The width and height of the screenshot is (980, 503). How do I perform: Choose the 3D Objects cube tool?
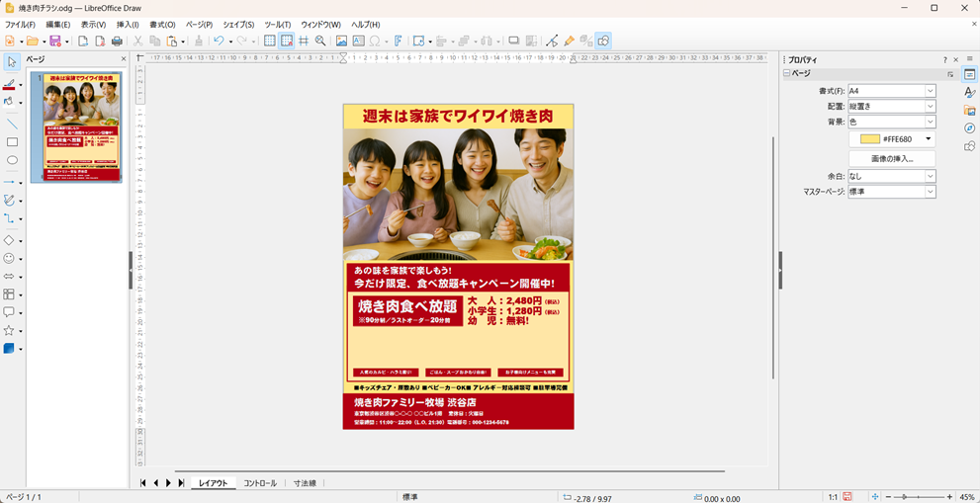coord(9,349)
